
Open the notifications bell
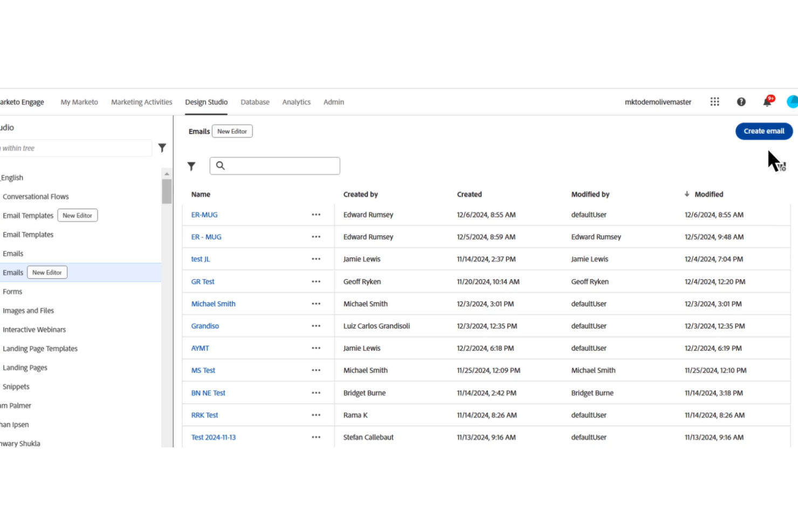766,101
